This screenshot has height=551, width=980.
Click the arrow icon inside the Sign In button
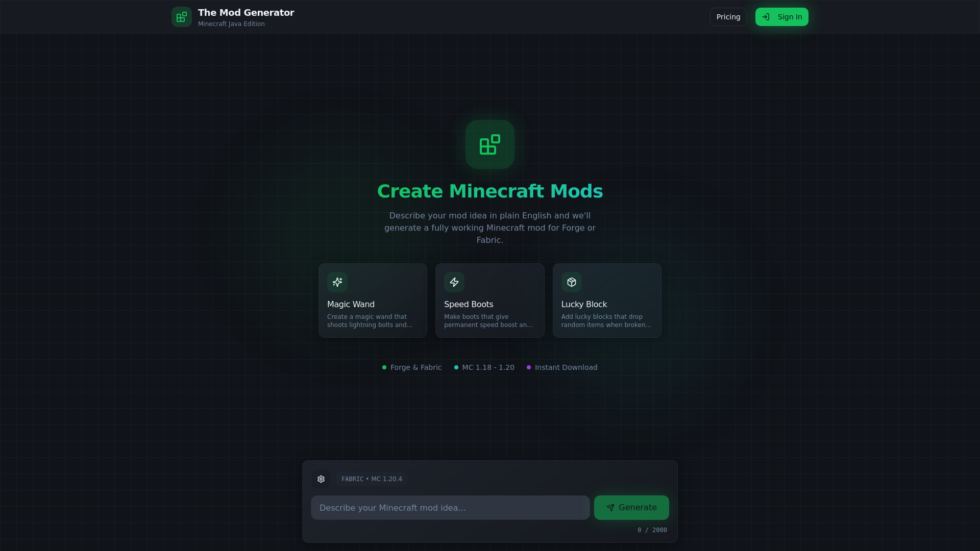coord(766,16)
